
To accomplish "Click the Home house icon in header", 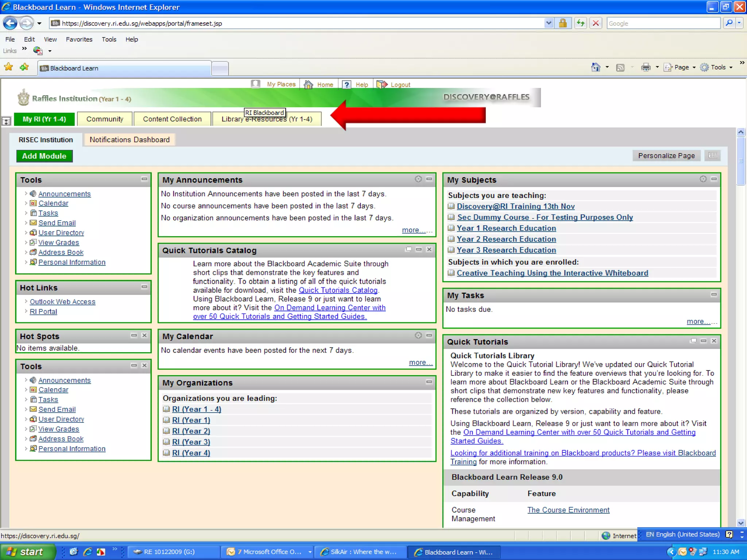I will (x=309, y=85).
